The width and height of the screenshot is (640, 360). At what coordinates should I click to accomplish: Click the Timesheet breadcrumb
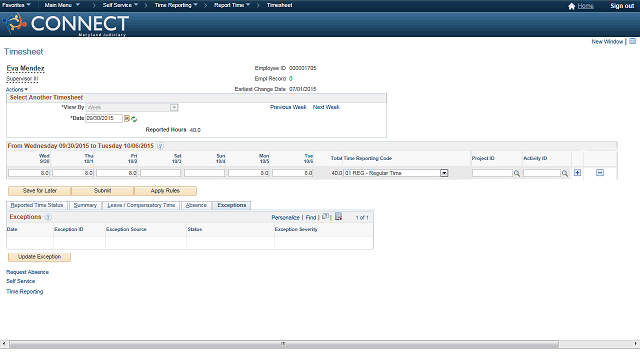pyautogui.click(x=279, y=5)
